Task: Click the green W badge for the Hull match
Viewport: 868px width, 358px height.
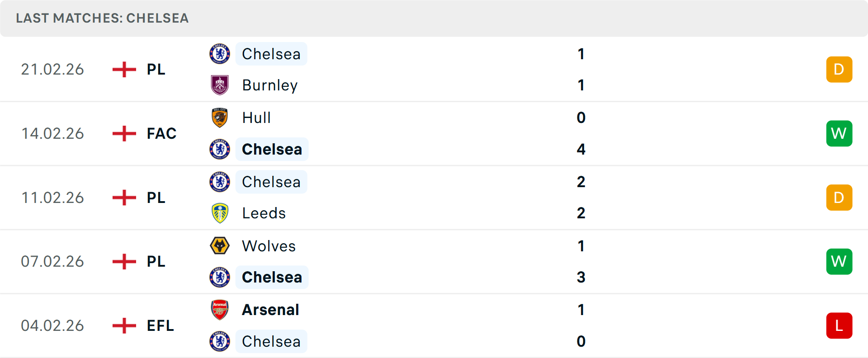Action: click(839, 133)
